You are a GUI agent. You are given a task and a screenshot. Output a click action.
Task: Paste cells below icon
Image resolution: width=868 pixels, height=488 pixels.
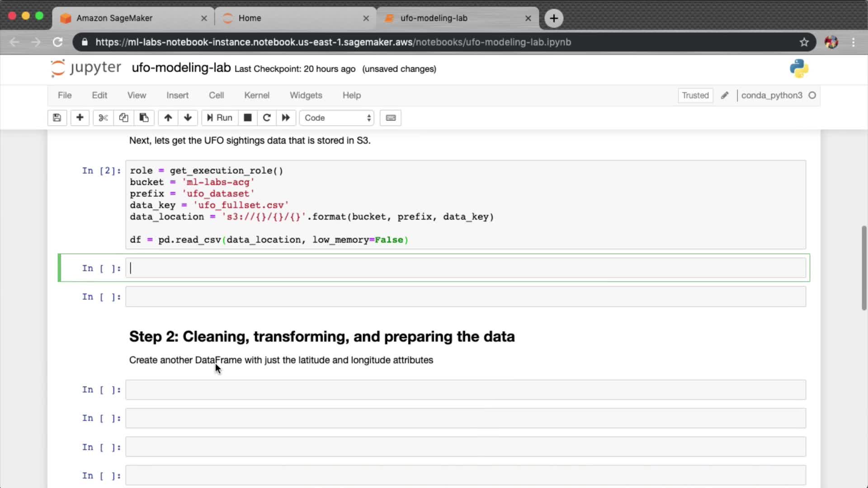[144, 118]
